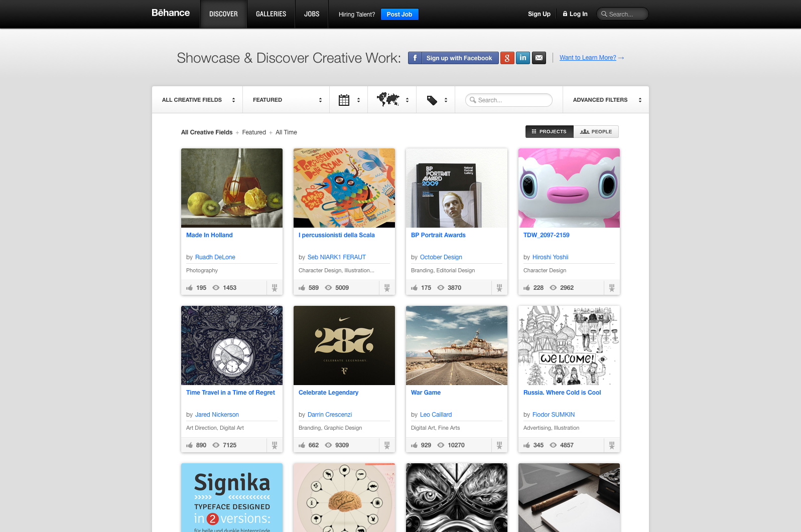Screen dimensions: 801x532
Task: Expand the Advanced Filters dropdown
Action: pyautogui.click(x=606, y=100)
